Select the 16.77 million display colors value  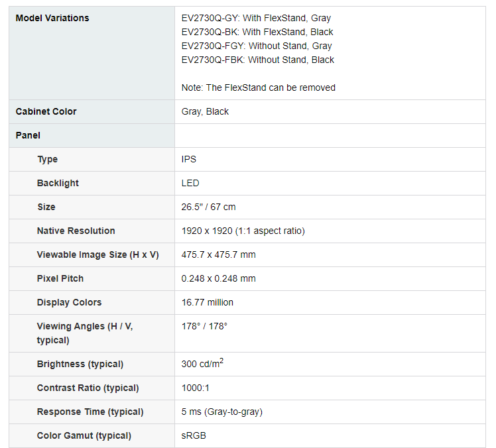tap(207, 302)
